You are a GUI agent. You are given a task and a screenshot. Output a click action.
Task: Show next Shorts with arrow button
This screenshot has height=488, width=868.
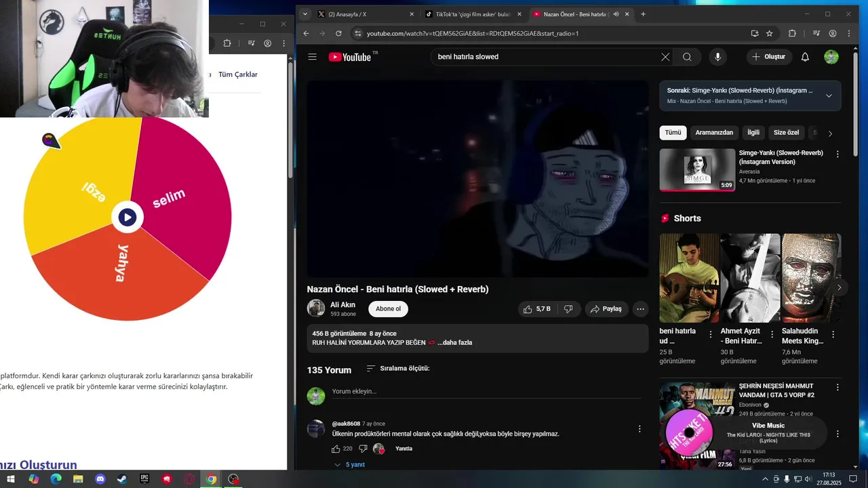pos(839,287)
